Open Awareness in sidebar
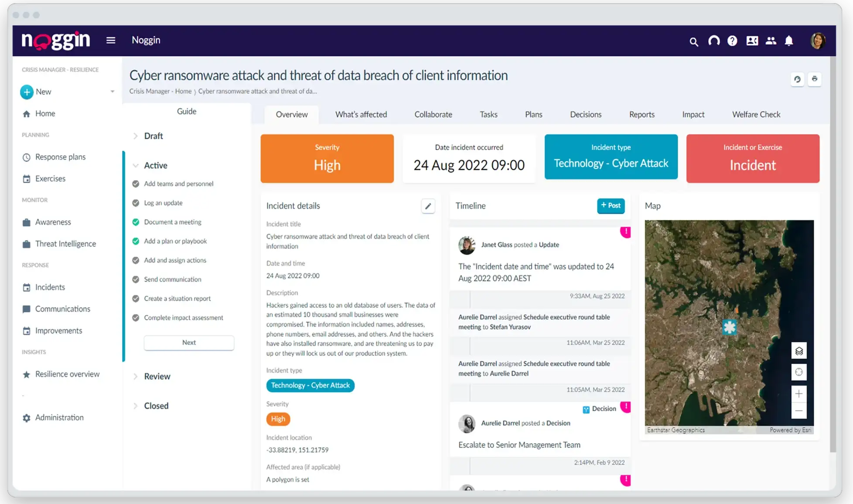The height and width of the screenshot is (504, 853). [53, 222]
